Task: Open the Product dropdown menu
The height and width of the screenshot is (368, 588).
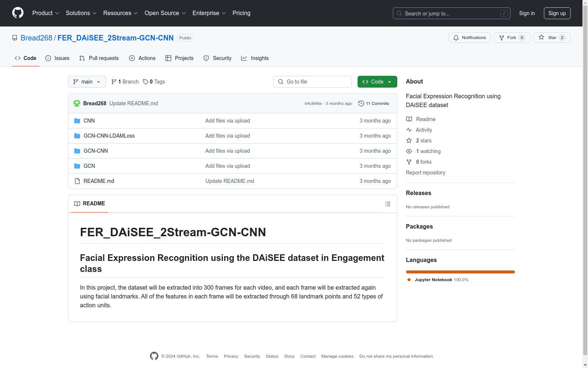Action: point(46,13)
